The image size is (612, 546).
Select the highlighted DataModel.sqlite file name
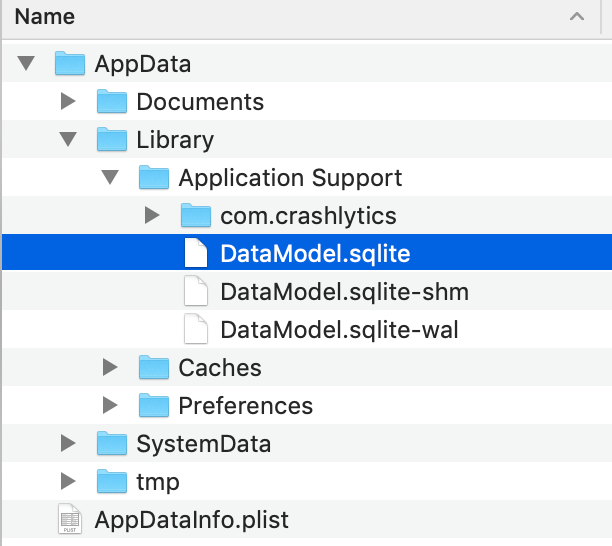pyautogui.click(x=315, y=254)
